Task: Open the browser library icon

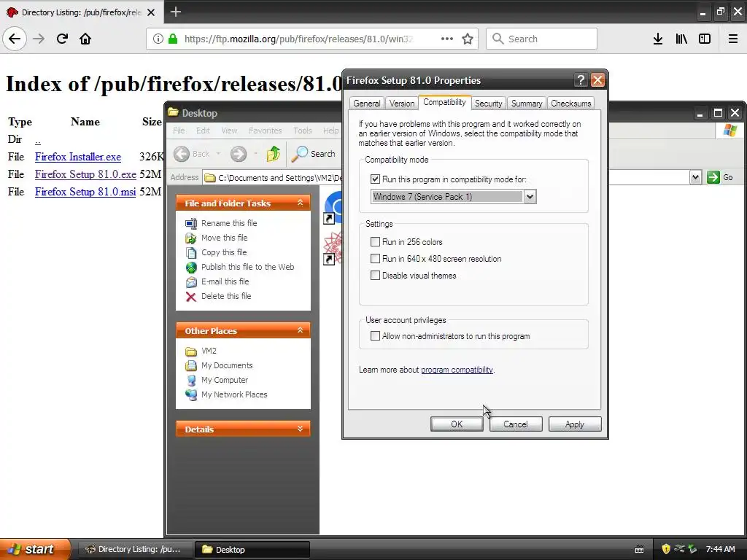Action: point(681,39)
